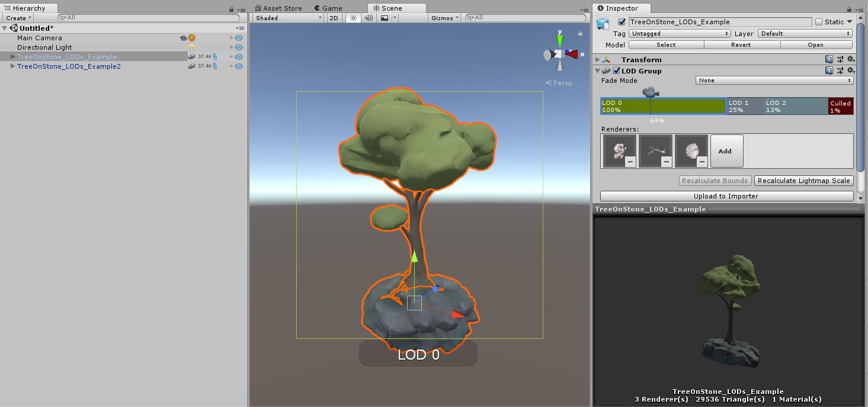Toggle Directional Light visibility eye
The height and width of the screenshot is (407, 868).
tap(239, 47)
